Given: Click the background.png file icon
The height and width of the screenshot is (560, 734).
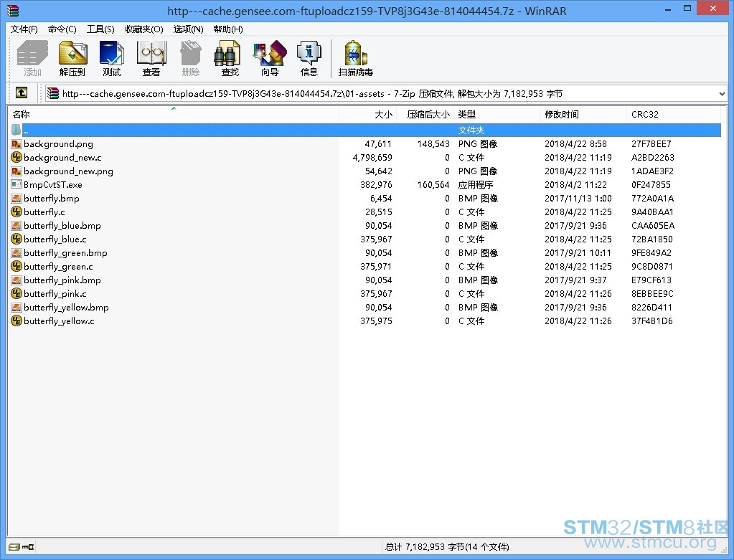Looking at the screenshot, I should click(x=17, y=144).
